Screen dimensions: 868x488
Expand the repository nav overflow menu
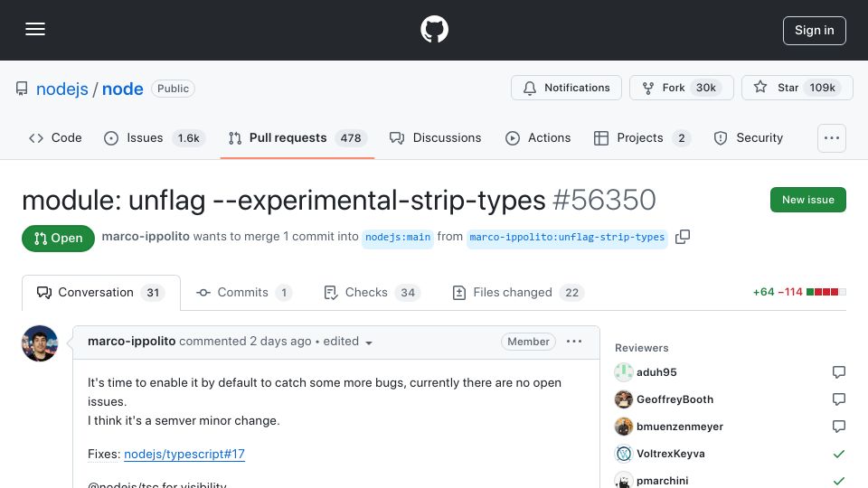[832, 137]
